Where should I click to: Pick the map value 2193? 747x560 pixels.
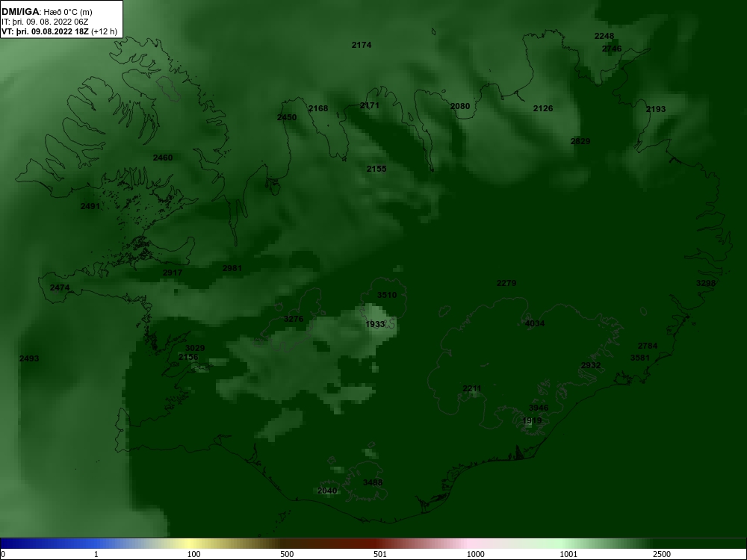click(x=656, y=109)
